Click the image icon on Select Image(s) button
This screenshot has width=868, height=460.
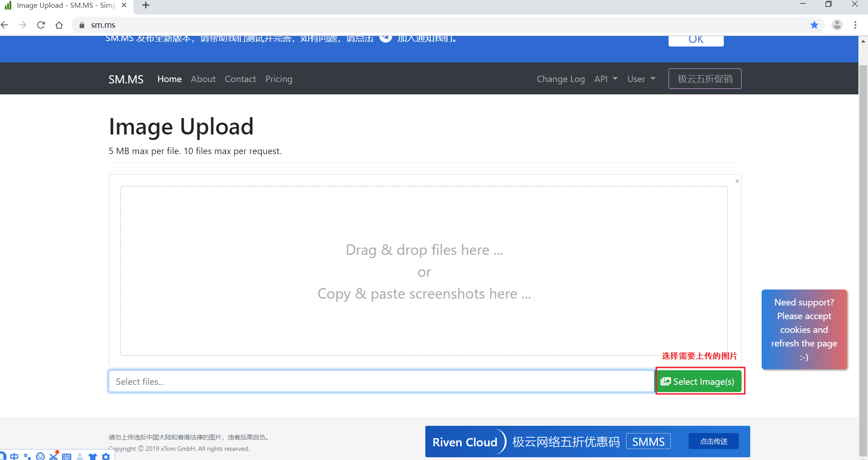click(x=666, y=381)
